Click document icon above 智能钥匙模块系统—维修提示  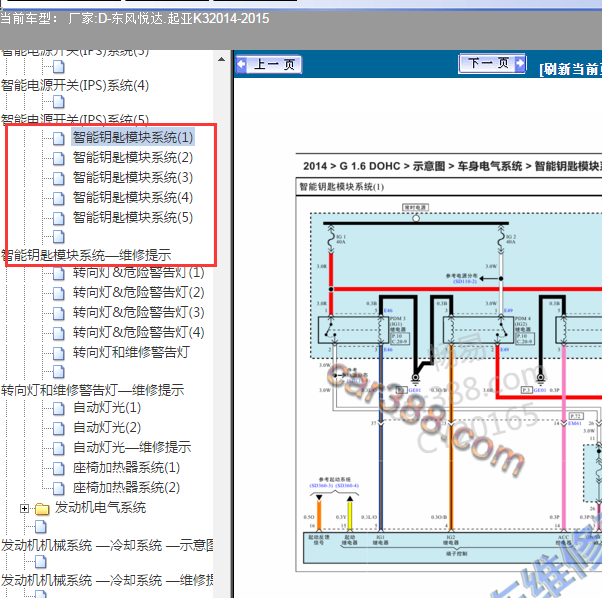(x=58, y=236)
